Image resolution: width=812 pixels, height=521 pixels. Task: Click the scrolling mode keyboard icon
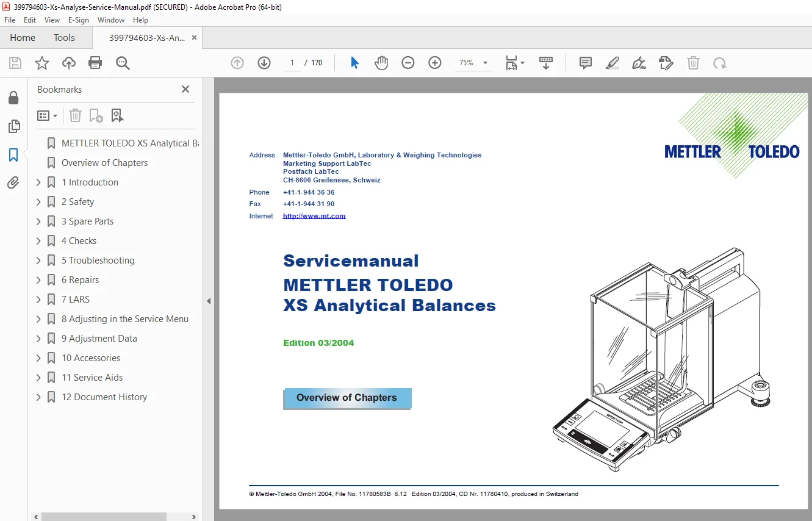pos(546,63)
